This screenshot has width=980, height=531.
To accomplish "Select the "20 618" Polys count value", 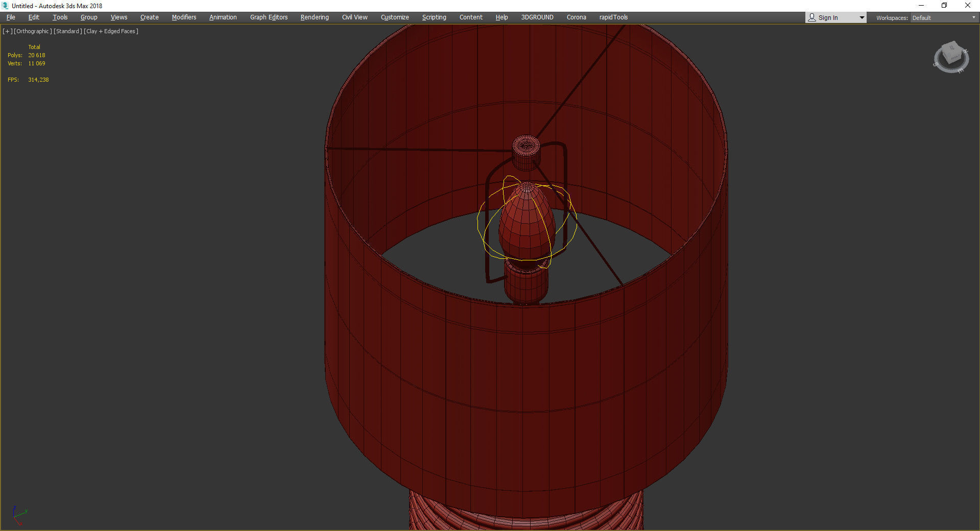I will [x=37, y=55].
